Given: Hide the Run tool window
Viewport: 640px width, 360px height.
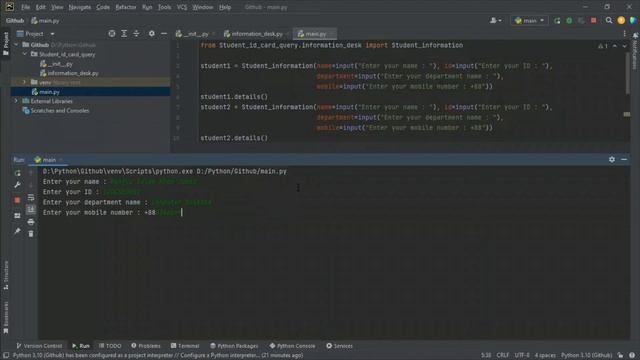Looking at the screenshot, I should (624, 160).
